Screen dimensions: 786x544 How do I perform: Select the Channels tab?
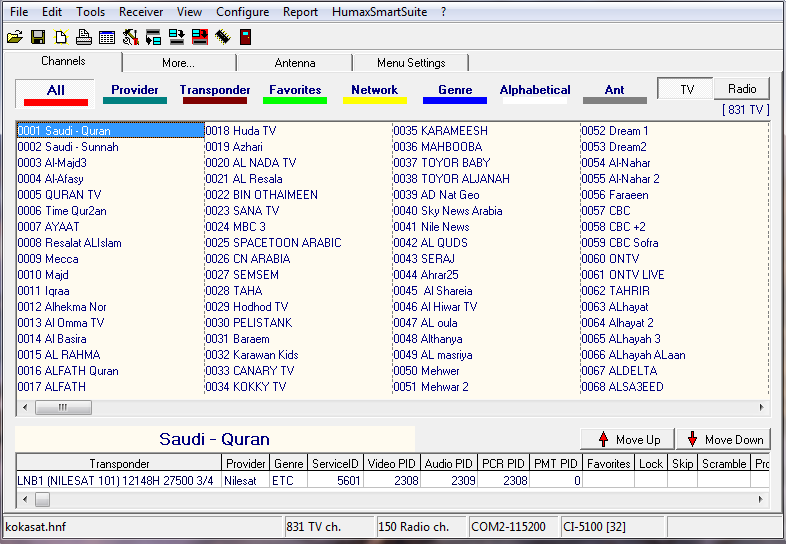click(x=63, y=61)
